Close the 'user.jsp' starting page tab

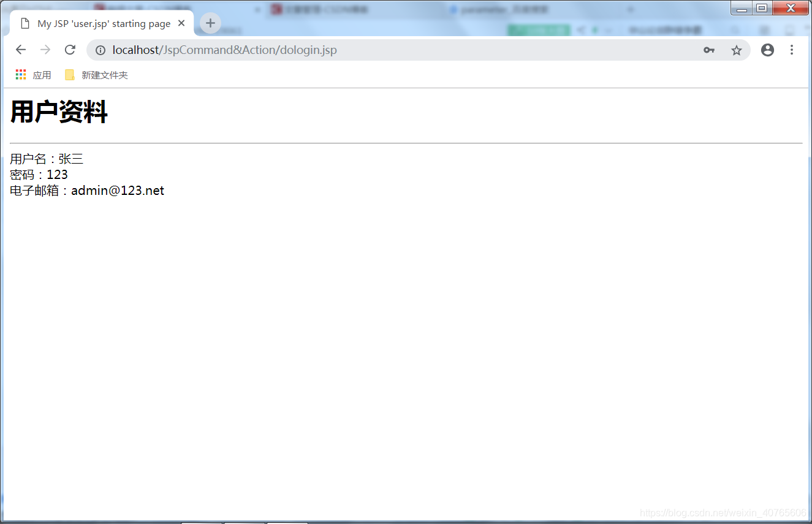tap(181, 23)
